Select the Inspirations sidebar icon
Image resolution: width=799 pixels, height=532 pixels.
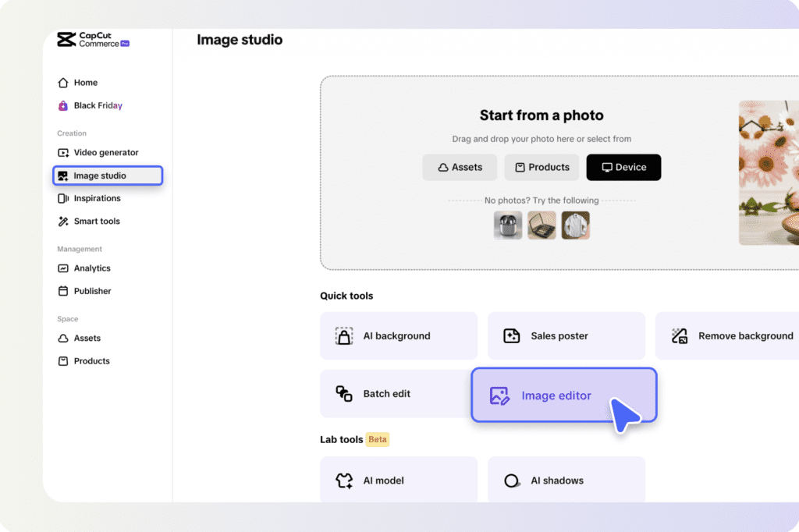click(63, 198)
